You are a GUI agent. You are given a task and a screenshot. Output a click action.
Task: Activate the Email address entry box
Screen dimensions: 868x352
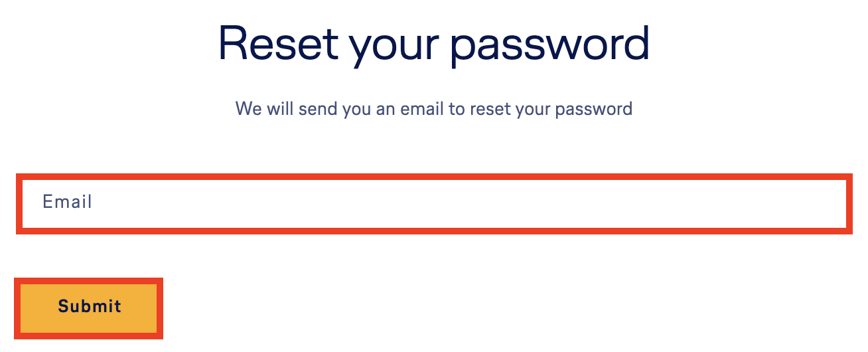[x=434, y=203]
